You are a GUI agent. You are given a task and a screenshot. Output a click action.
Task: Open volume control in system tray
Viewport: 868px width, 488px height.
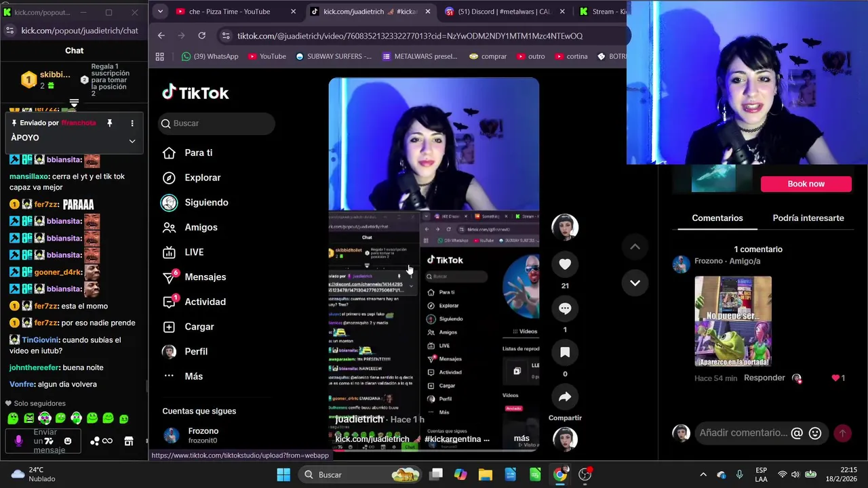(795, 474)
